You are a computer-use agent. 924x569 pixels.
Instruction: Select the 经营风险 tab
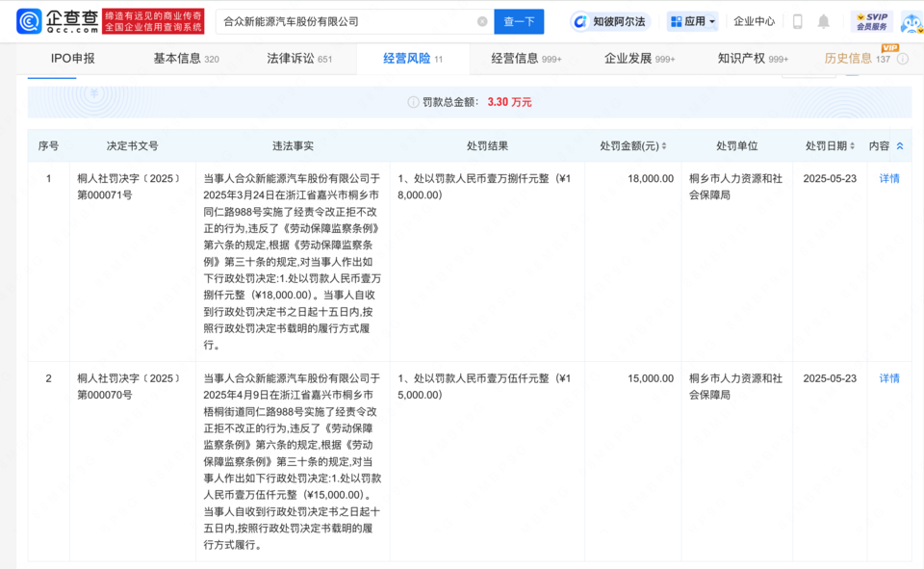tap(413, 59)
